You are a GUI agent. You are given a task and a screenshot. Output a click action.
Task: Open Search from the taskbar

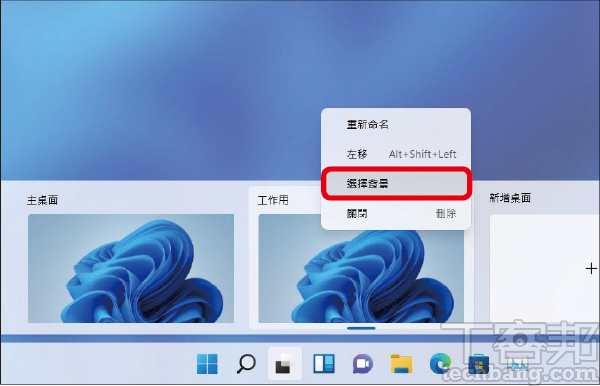point(246,363)
